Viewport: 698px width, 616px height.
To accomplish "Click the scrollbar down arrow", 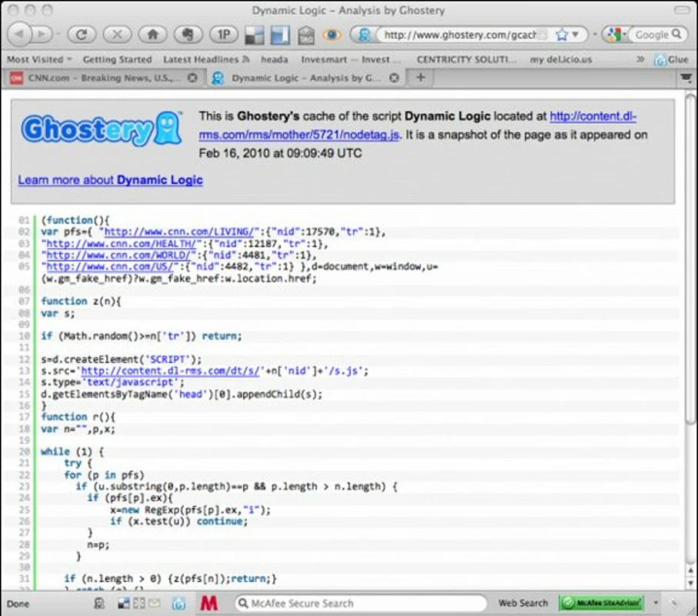I will tap(690, 583).
